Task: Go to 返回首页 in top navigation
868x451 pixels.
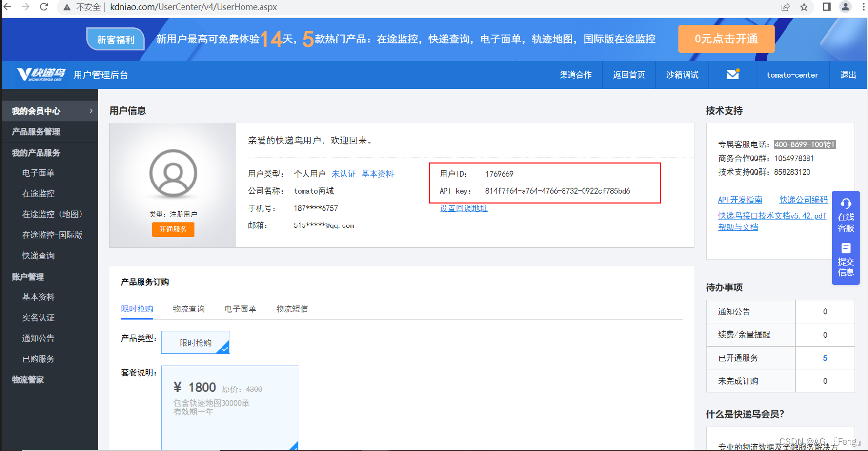Action: (x=629, y=75)
